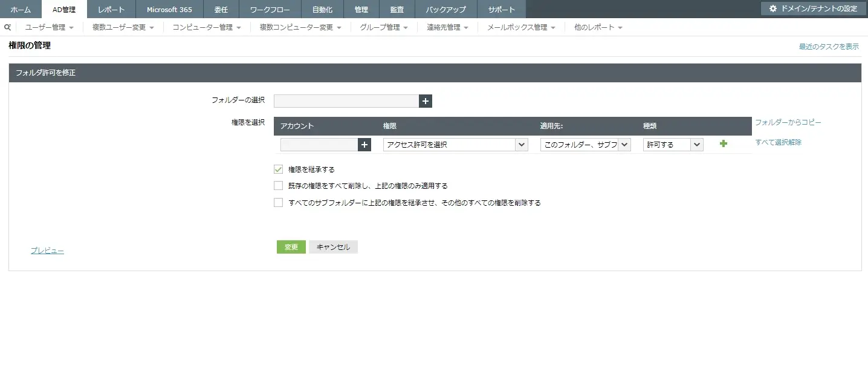Image resolution: width=868 pixels, height=368 pixels.
Task: Open the 監査 tab
Action: point(397,9)
